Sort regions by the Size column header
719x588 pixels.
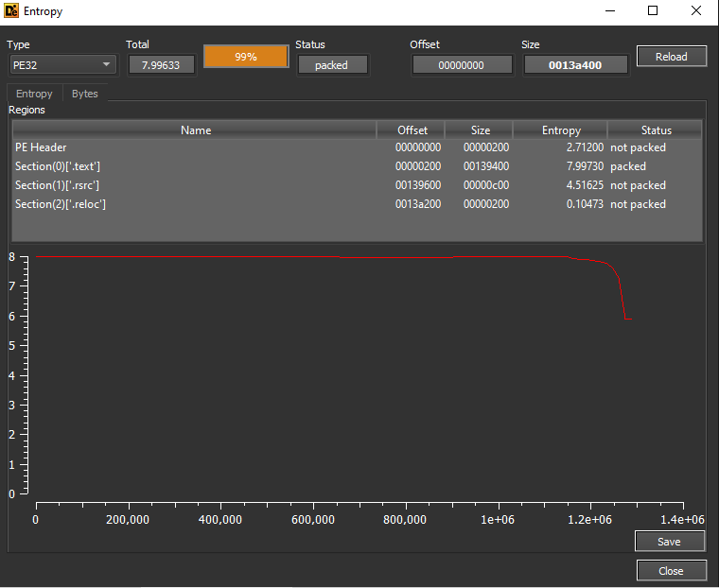pos(480,130)
